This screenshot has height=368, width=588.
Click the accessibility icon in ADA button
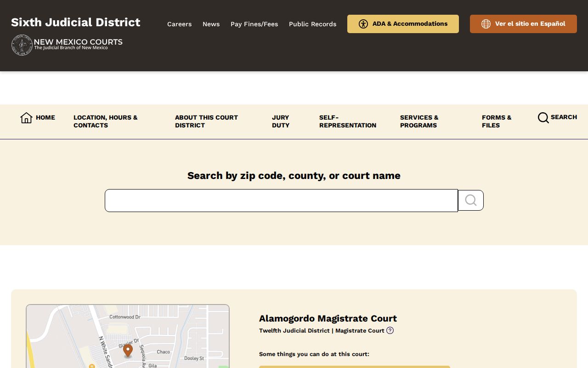[363, 24]
